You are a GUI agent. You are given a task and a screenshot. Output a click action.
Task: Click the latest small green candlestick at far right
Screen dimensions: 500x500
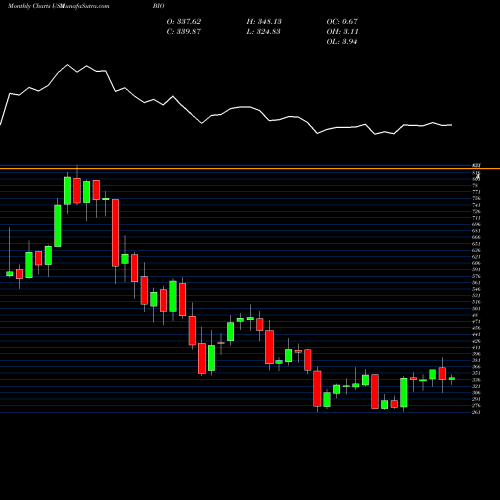tap(452, 379)
